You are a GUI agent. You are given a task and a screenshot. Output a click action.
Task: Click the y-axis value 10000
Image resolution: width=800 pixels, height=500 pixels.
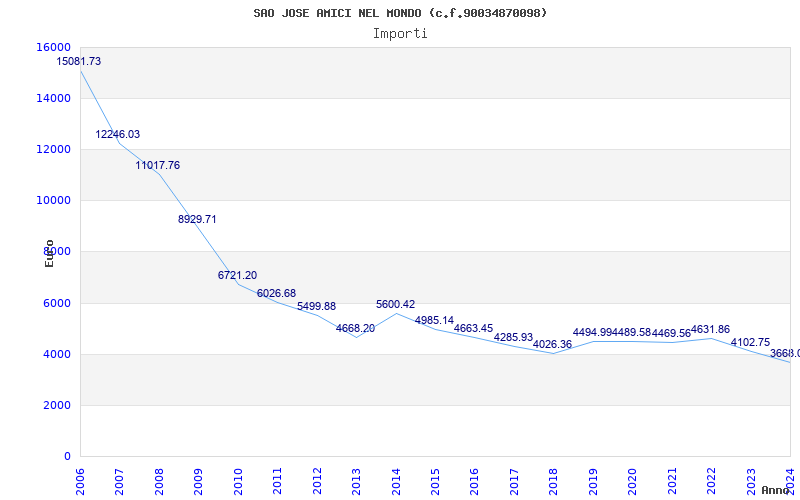coord(54,201)
